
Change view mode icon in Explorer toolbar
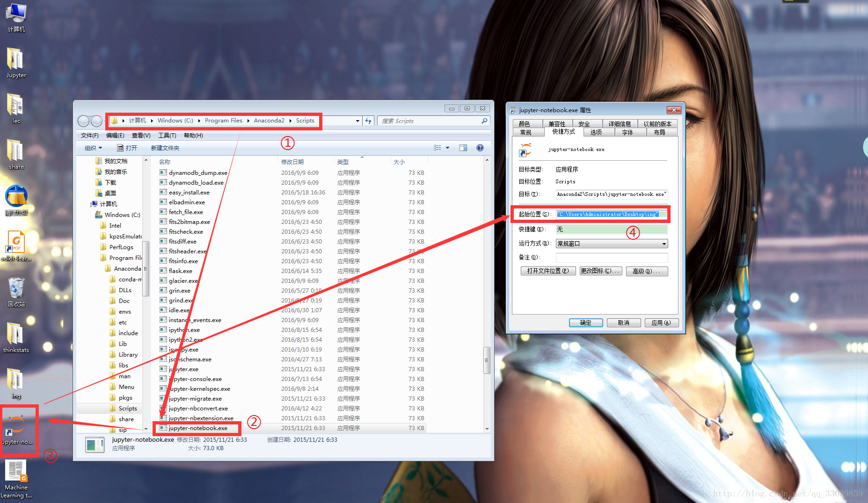tap(438, 148)
